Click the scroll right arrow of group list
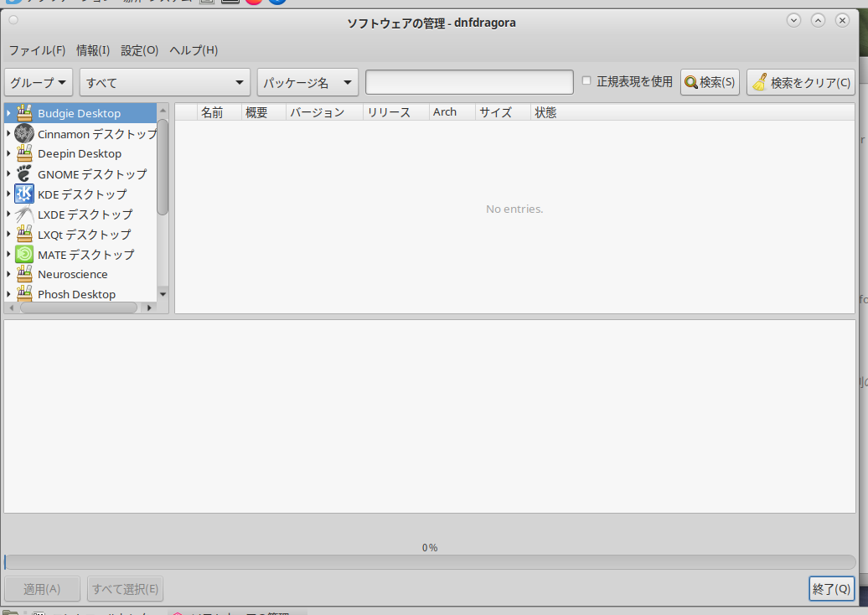 tap(149, 307)
